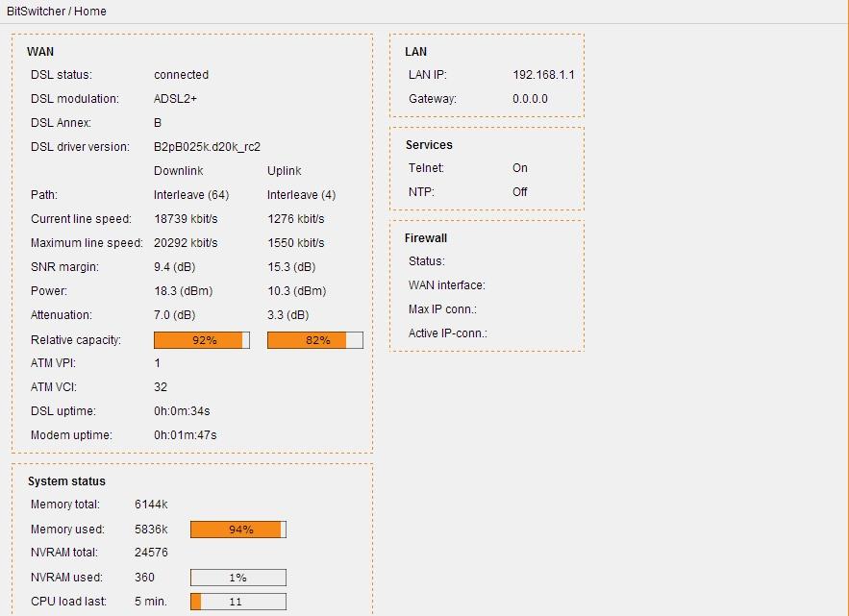Viewport: 849px width, 616px height.
Task: Click the '5 min.' CPU load interval
Action: pyautogui.click(x=151, y=601)
